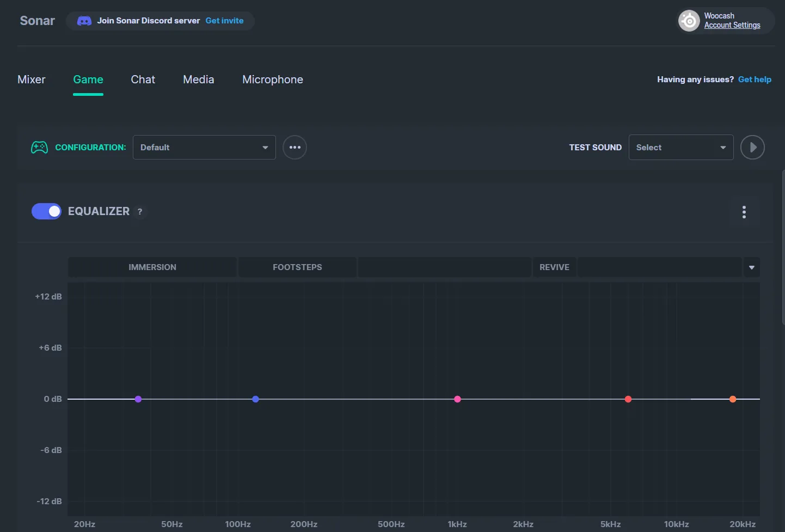Image resolution: width=785 pixels, height=532 pixels.
Task: Click the Sonar title text
Action: (38, 21)
